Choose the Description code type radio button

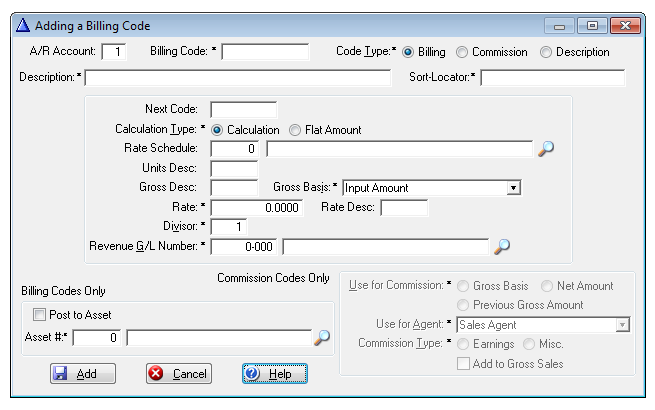coord(545,52)
